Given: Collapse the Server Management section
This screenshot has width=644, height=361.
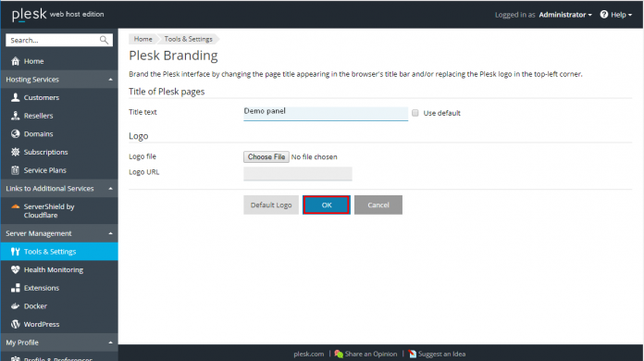Looking at the screenshot, I should (x=110, y=233).
